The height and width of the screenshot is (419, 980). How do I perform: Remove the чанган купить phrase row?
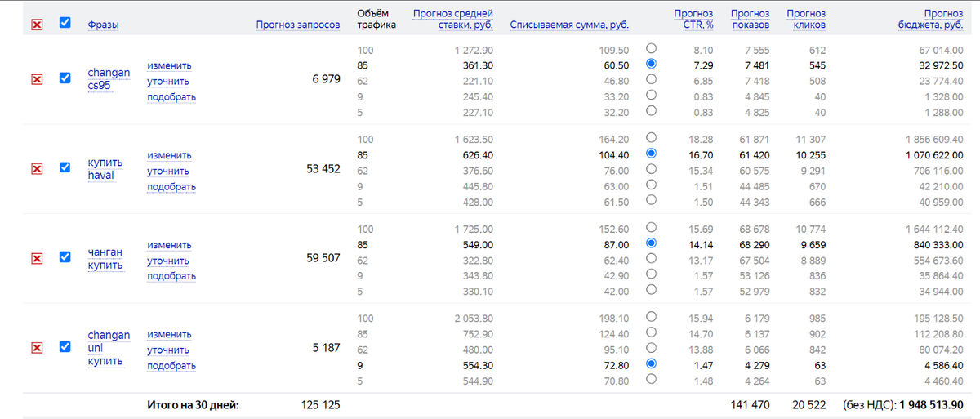pyautogui.click(x=37, y=258)
